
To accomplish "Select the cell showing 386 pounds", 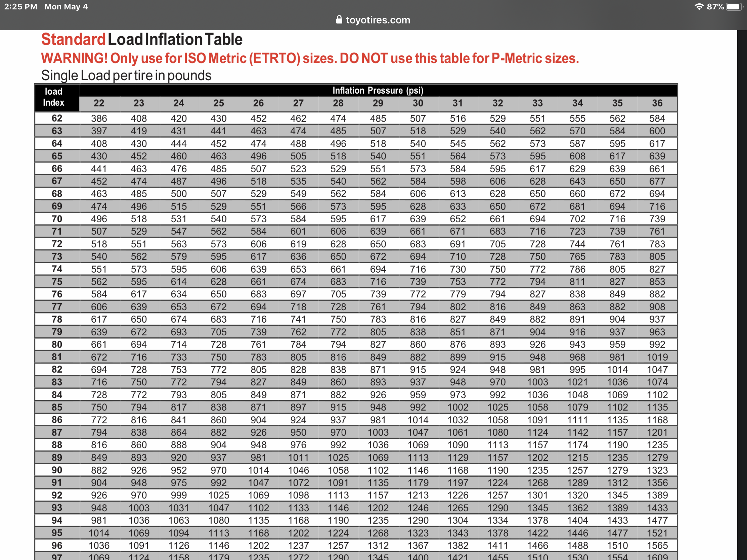I will click(x=99, y=118).
